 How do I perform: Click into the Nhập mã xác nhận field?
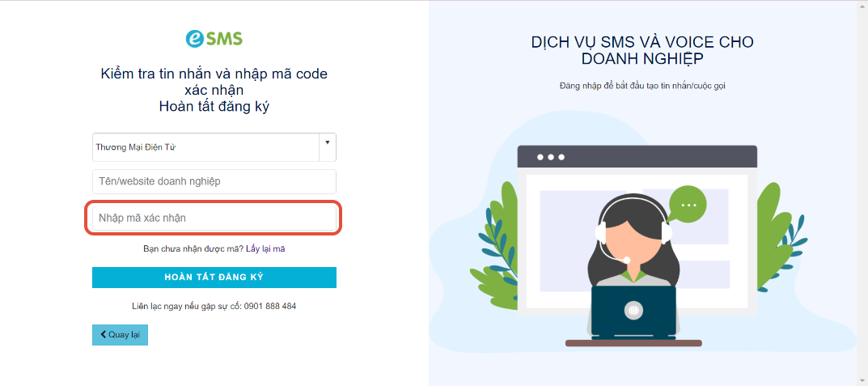point(214,218)
